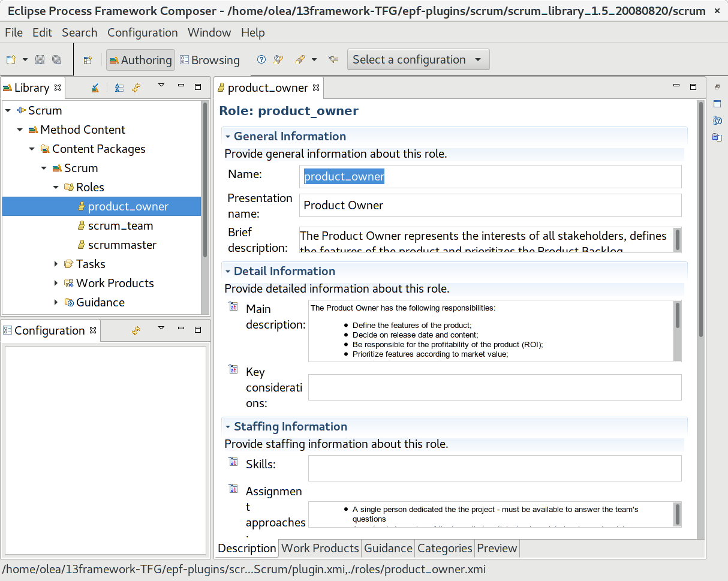The height and width of the screenshot is (581, 728).
Task: Click the Save toolbar icon
Action: pyautogui.click(x=40, y=59)
